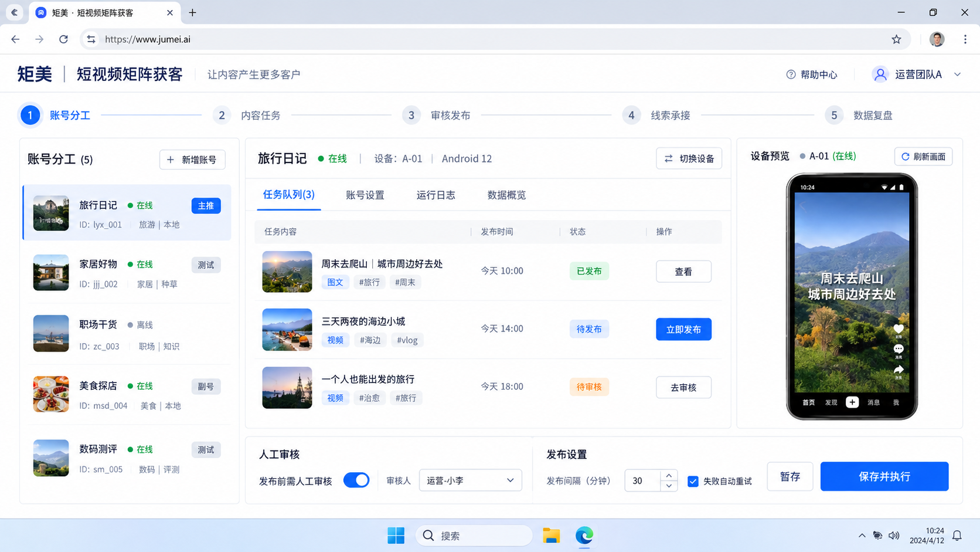
Task: Increase 发布间隔 with up arrow
Action: [669, 475]
